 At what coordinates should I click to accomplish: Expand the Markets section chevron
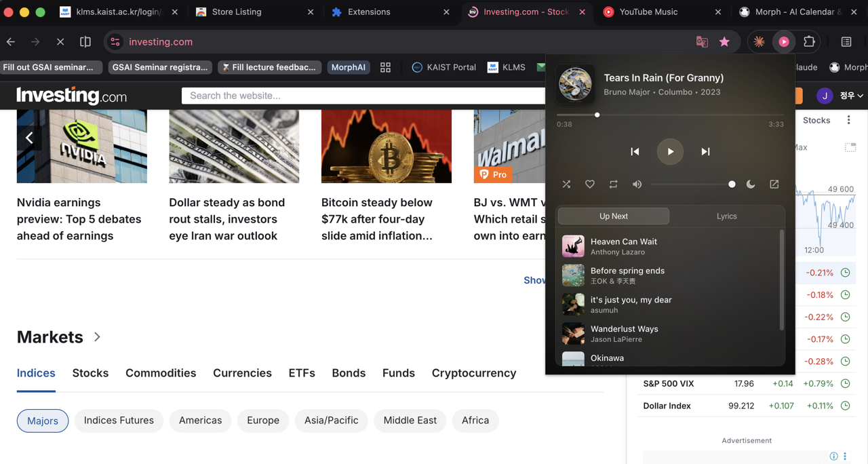tap(97, 336)
